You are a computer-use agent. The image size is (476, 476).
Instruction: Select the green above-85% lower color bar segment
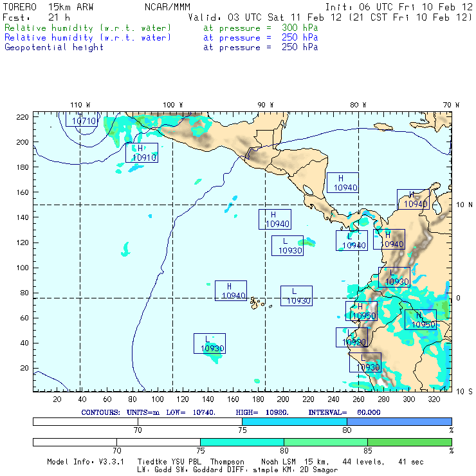410,442
